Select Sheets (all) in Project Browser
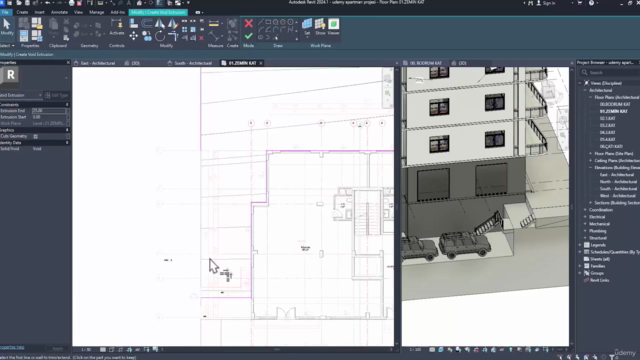 tap(600, 259)
